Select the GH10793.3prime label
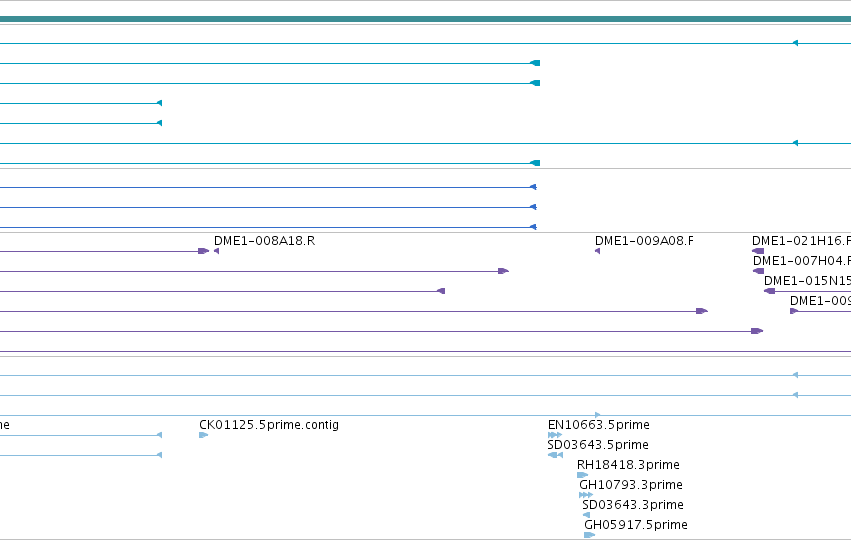851x540 pixels. (x=631, y=485)
